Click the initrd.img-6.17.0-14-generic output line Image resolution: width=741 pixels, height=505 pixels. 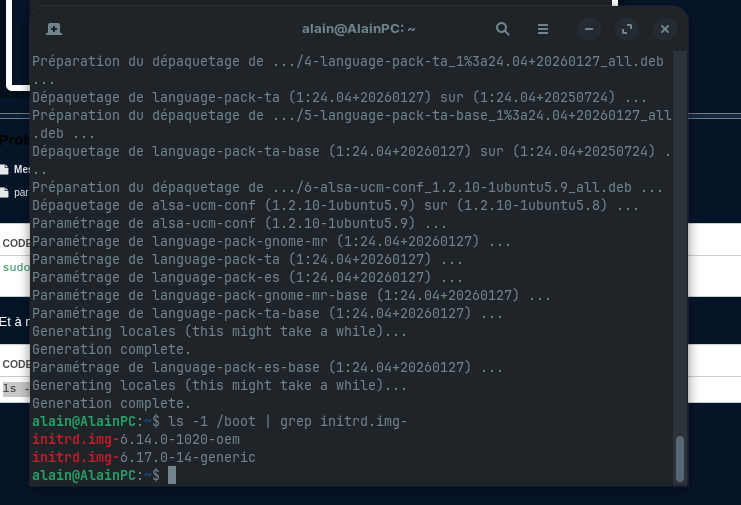pos(143,458)
